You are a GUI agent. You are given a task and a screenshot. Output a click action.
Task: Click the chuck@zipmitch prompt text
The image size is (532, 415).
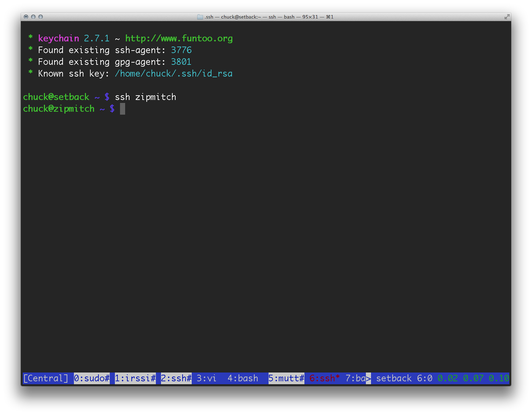pyautogui.click(x=59, y=109)
